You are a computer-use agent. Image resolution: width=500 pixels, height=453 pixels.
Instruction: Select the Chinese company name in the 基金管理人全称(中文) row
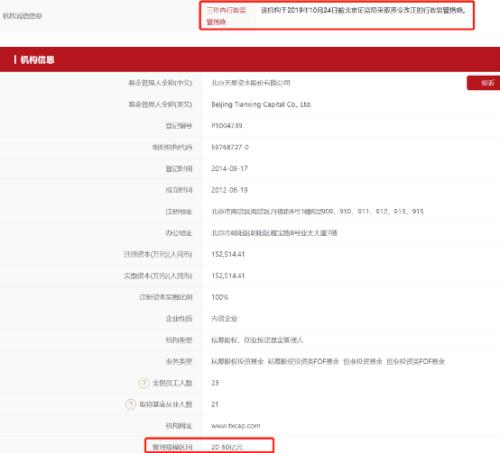click(251, 83)
